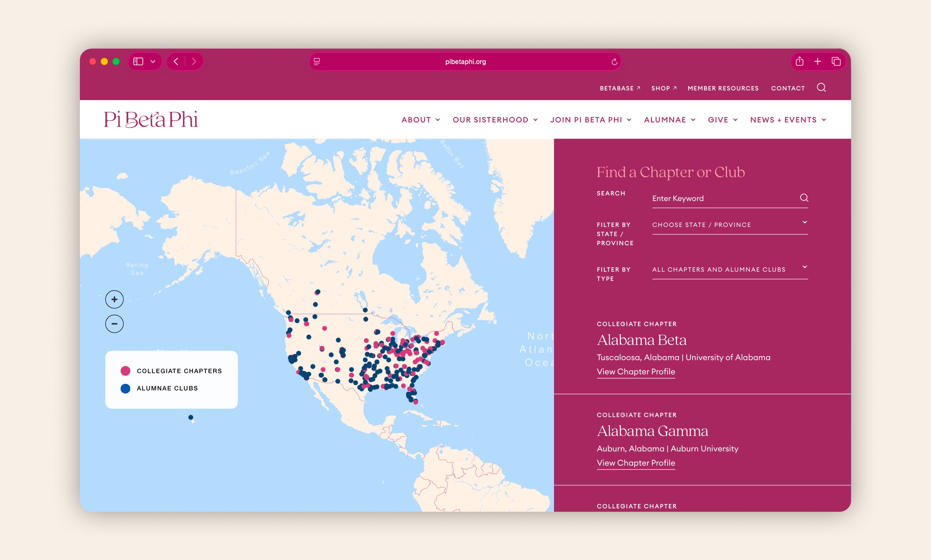Image resolution: width=931 pixels, height=560 pixels.
Task: Go forward with the browser forward arrow
Action: click(x=194, y=61)
